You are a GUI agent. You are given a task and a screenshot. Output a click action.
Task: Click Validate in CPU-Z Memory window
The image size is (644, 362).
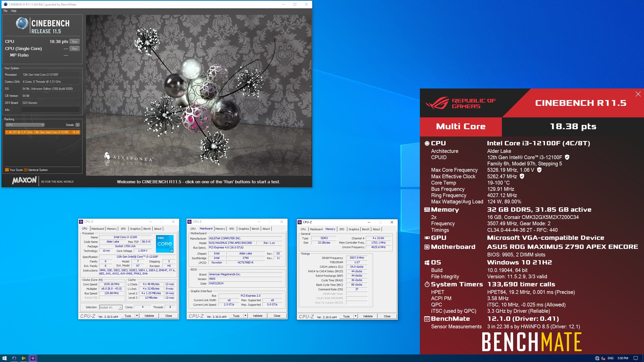[368, 316]
